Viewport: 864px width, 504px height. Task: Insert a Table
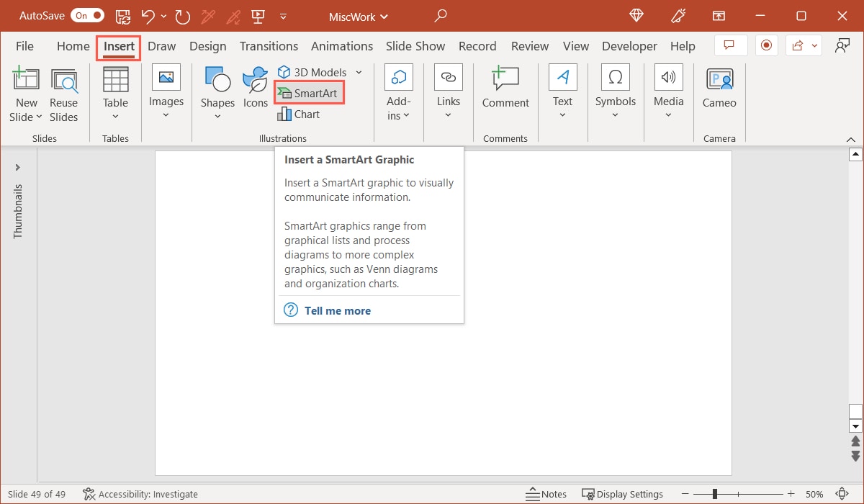click(114, 92)
